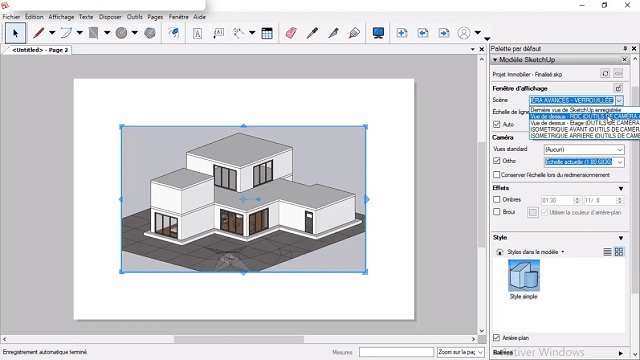Open the Line tool options arrow
The height and width of the screenshot is (360, 640).
pos(52,33)
